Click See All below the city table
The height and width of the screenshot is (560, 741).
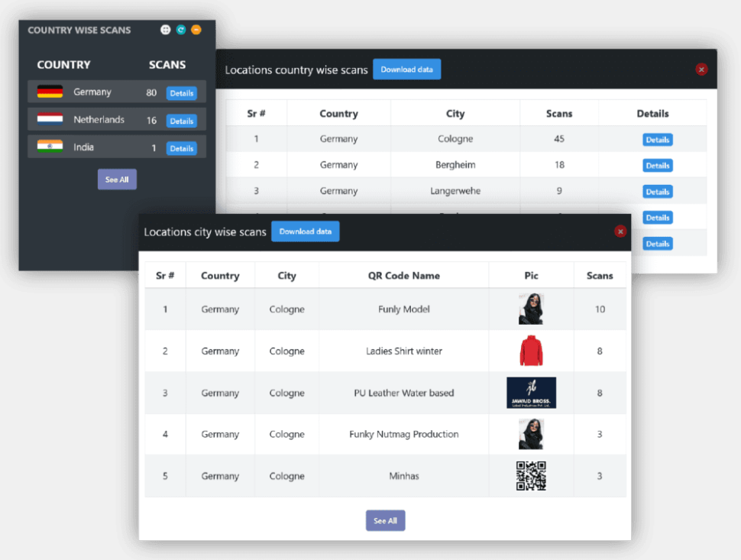coord(385,520)
